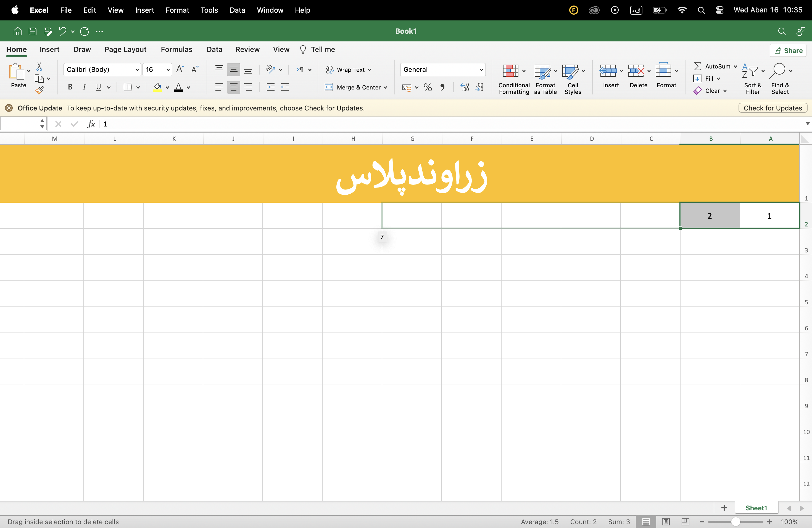This screenshot has height=528, width=812.
Task: Expand the Merge & Center dropdown arrow
Action: tap(386, 88)
